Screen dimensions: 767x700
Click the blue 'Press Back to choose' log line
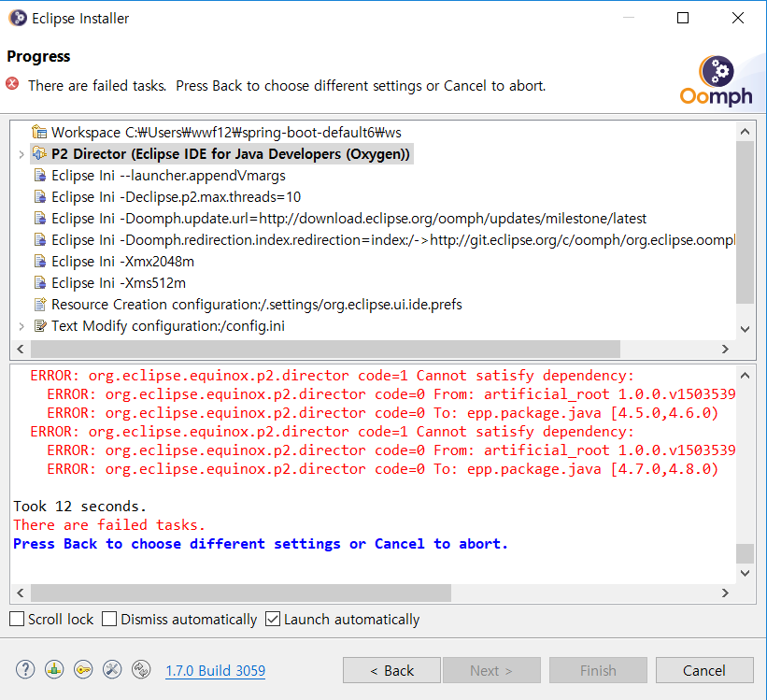[x=261, y=543]
